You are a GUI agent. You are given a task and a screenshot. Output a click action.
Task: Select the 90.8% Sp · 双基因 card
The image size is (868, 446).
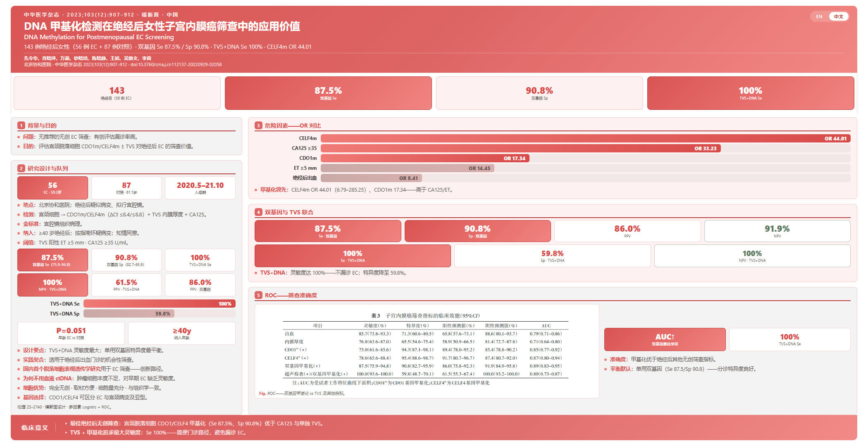(477, 231)
